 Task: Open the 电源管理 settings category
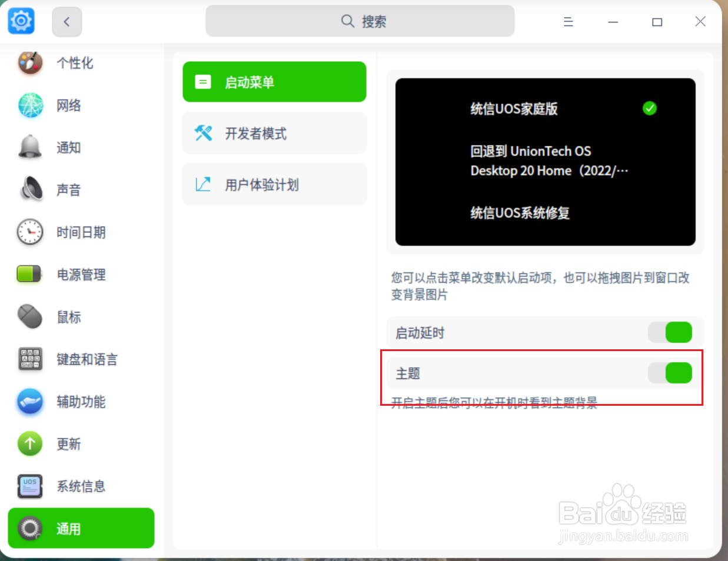81,275
